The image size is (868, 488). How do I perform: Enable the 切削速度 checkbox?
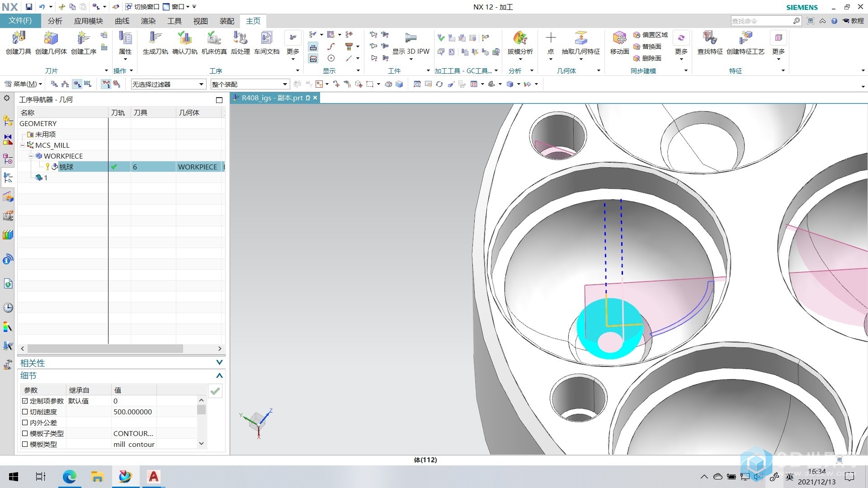point(25,412)
